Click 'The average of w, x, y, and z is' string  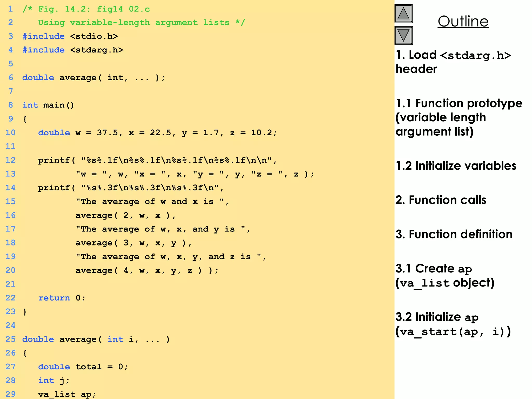[x=171, y=257]
